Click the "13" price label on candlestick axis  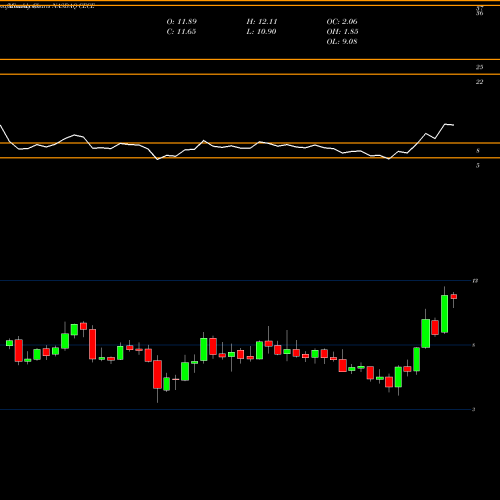click(475, 281)
